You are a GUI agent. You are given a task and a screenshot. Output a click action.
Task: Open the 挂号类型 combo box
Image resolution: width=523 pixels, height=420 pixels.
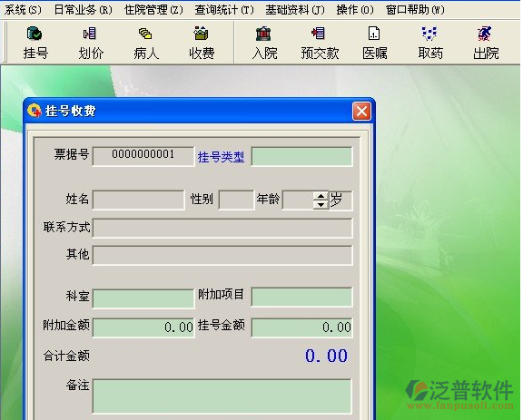point(301,156)
